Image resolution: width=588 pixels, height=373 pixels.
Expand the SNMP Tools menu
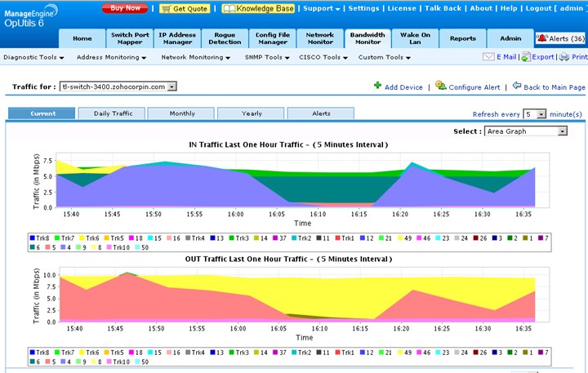(x=267, y=57)
